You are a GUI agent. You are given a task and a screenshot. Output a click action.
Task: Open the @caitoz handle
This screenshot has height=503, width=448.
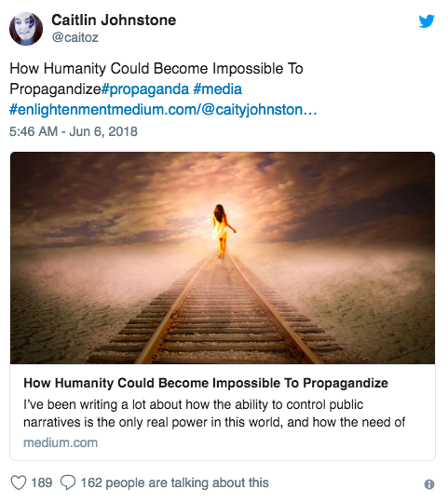(x=75, y=37)
